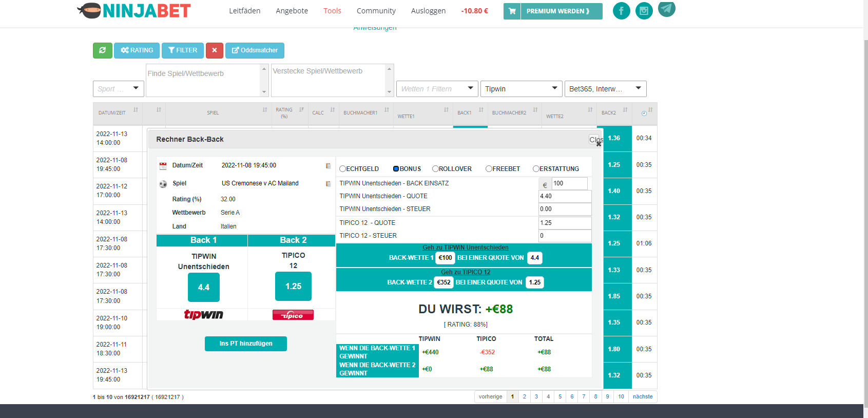This screenshot has height=418, width=868.
Task: Open the Facebook icon link
Action: pos(621,11)
